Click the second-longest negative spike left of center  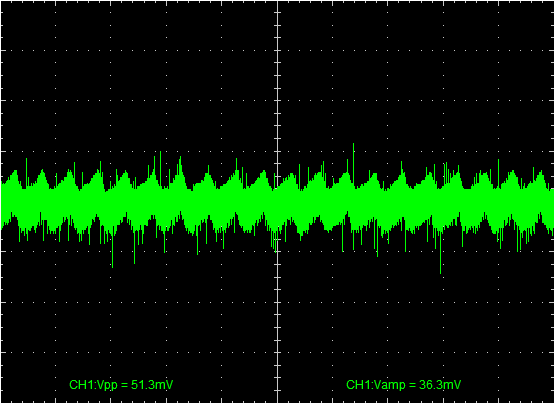[135, 248]
